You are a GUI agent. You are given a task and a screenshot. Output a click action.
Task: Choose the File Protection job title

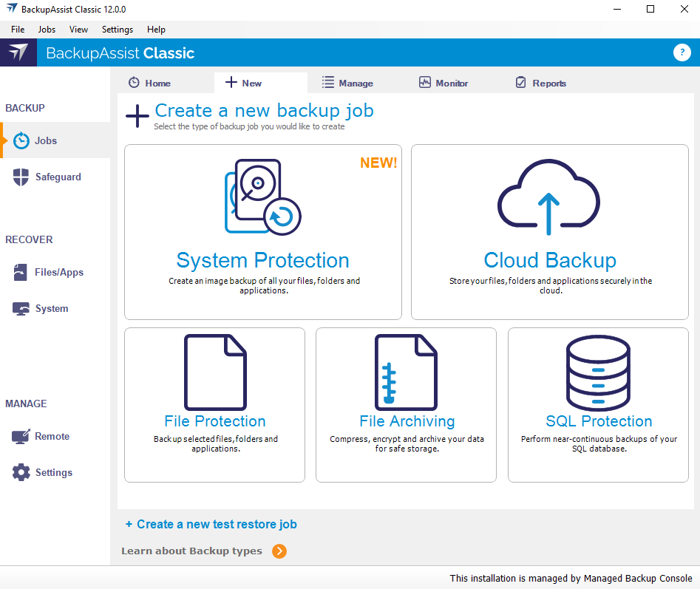pyautogui.click(x=215, y=421)
